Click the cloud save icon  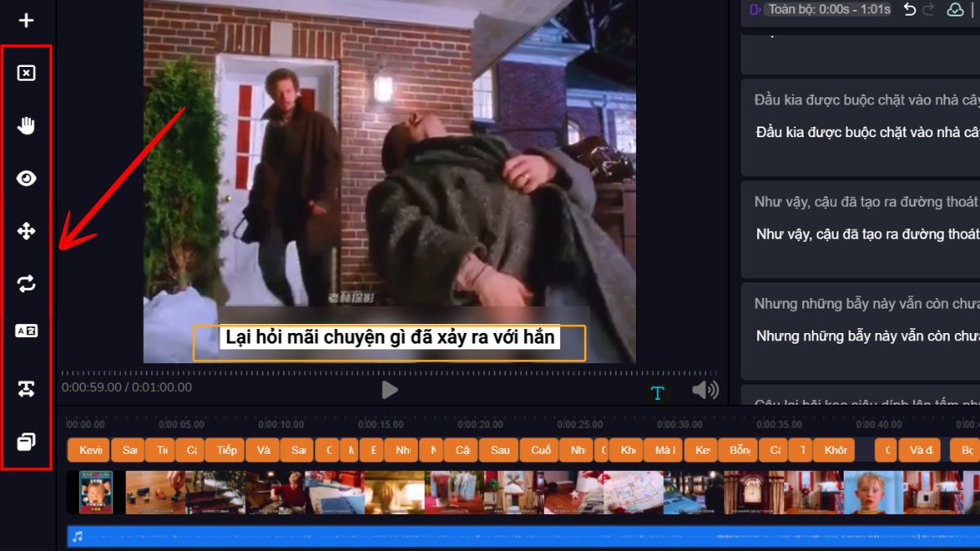pyautogui.click(x=955, y=9)
